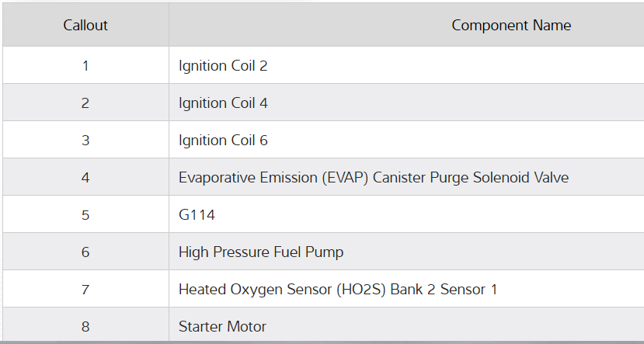
Task: Select the Ignition Coil 6 cell
Action: coord(223,141)
